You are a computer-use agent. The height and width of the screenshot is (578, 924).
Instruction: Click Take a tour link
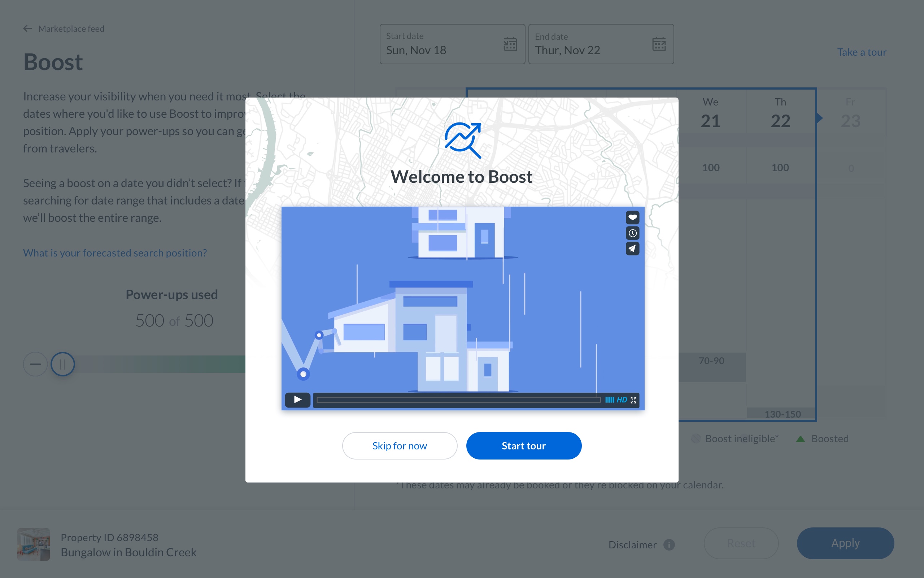[x=862, y=52]
